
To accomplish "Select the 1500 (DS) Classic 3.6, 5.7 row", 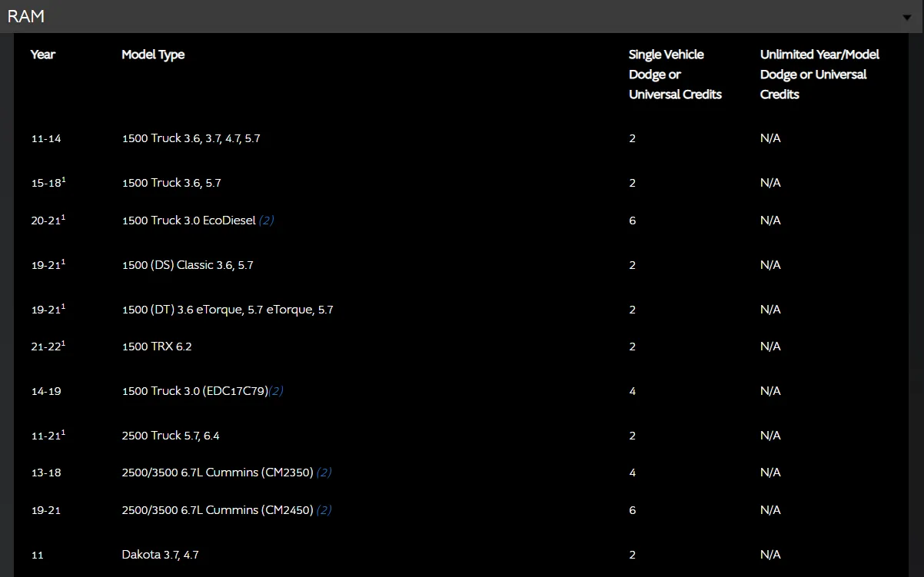I will click(x=188, y=265).
